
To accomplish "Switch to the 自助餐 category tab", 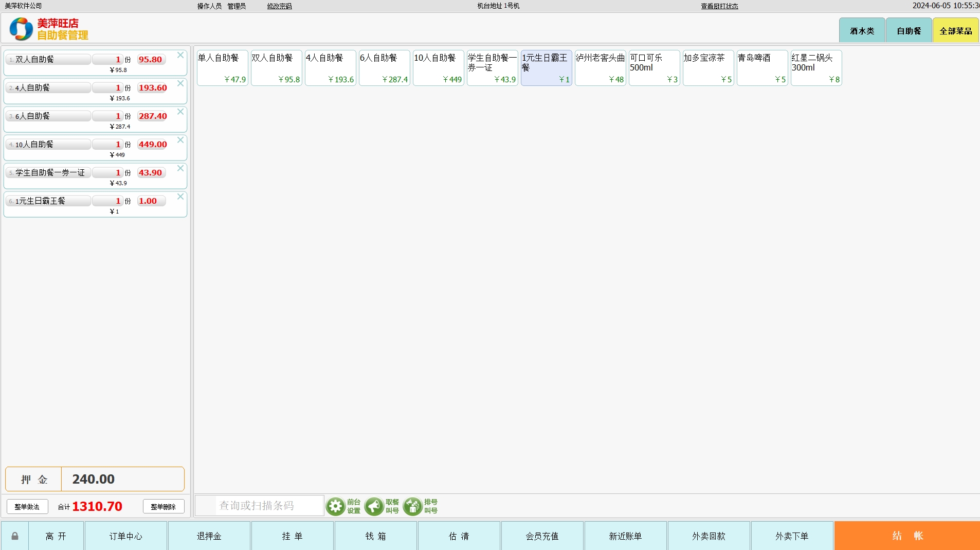I will click(x=909, y=31).
